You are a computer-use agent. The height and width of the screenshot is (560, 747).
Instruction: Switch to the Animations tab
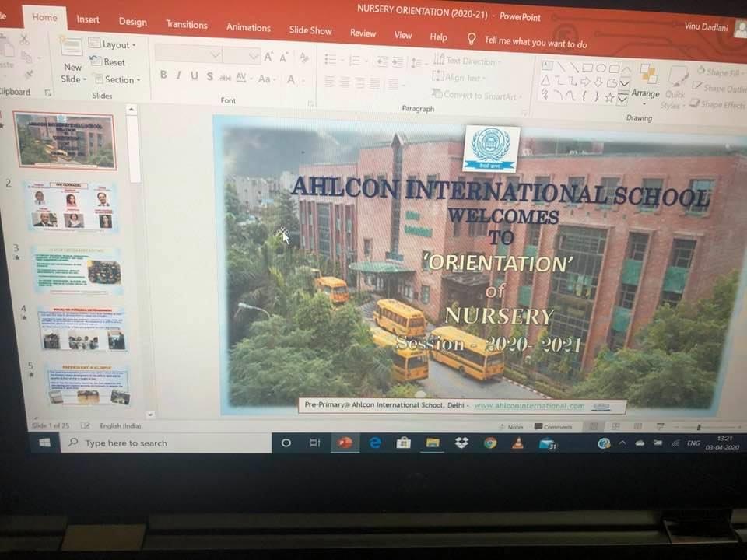pos(248,28)
